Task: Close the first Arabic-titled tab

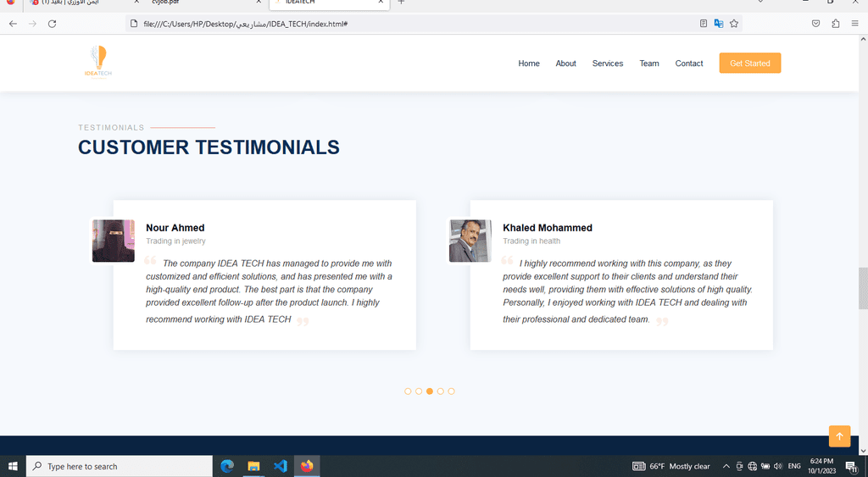Action: point(136,3)
